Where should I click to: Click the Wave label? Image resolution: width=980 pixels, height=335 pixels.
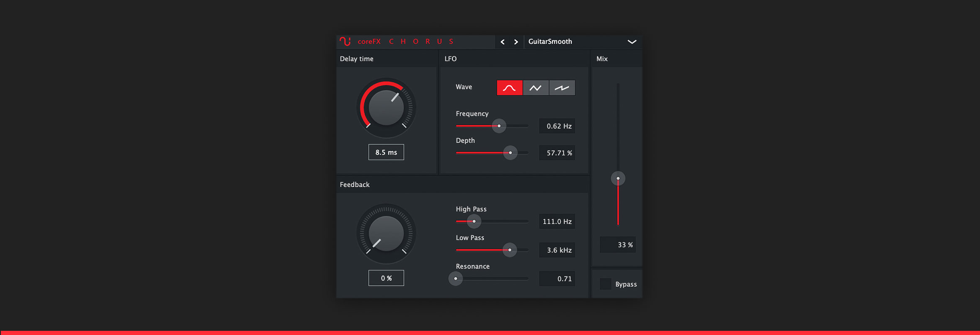[x=464, y=87]
